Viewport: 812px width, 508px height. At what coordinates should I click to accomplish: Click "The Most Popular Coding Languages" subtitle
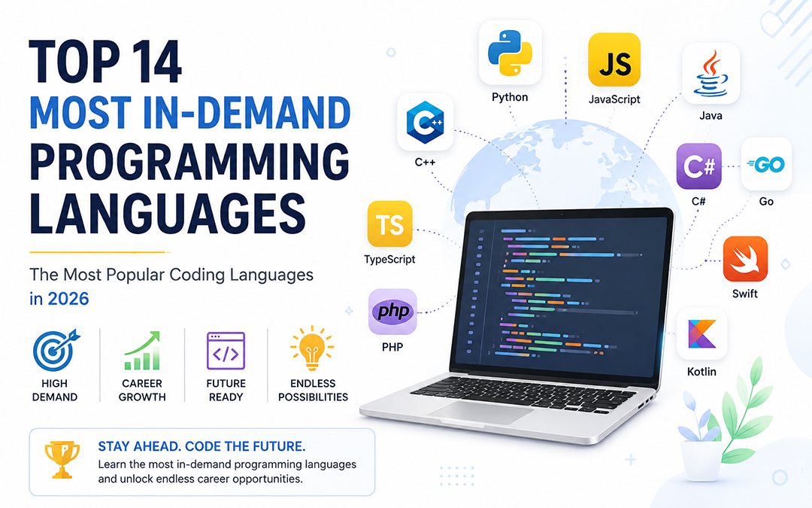171,275
